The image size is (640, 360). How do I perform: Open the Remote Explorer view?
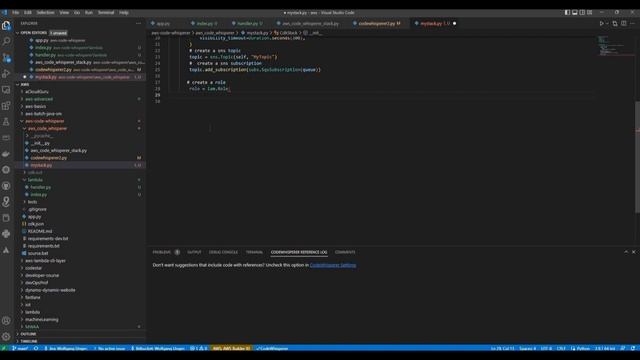click(x=6, y=89)
